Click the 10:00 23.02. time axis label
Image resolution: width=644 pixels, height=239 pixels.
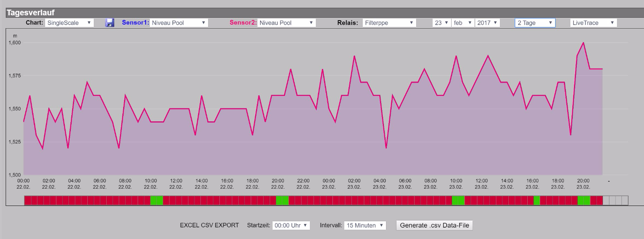pyautogui.click(x=456, y=184)
